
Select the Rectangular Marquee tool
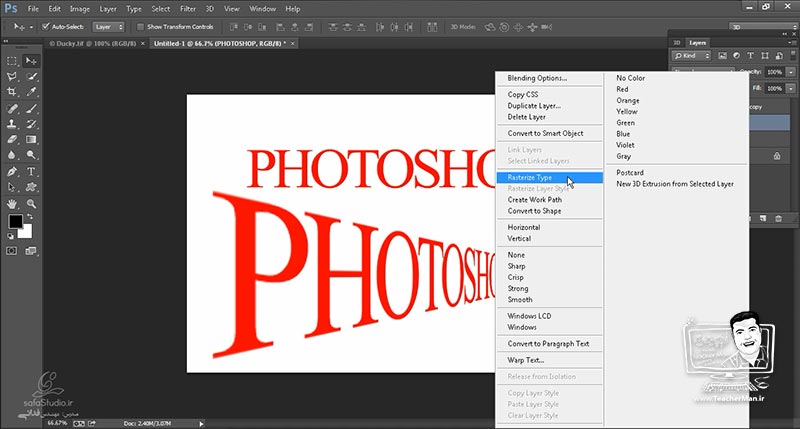(12, 61)
